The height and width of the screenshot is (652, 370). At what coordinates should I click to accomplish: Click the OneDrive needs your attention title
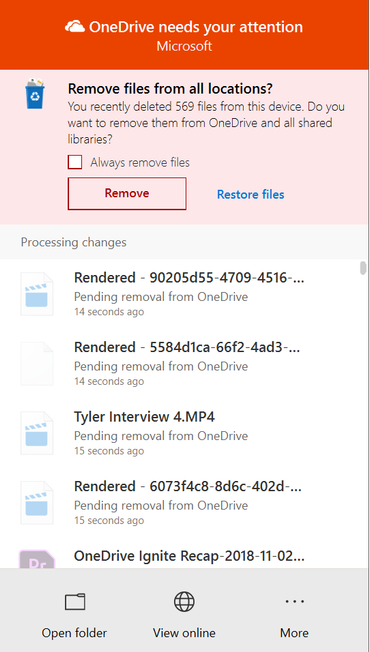point(196,27)
